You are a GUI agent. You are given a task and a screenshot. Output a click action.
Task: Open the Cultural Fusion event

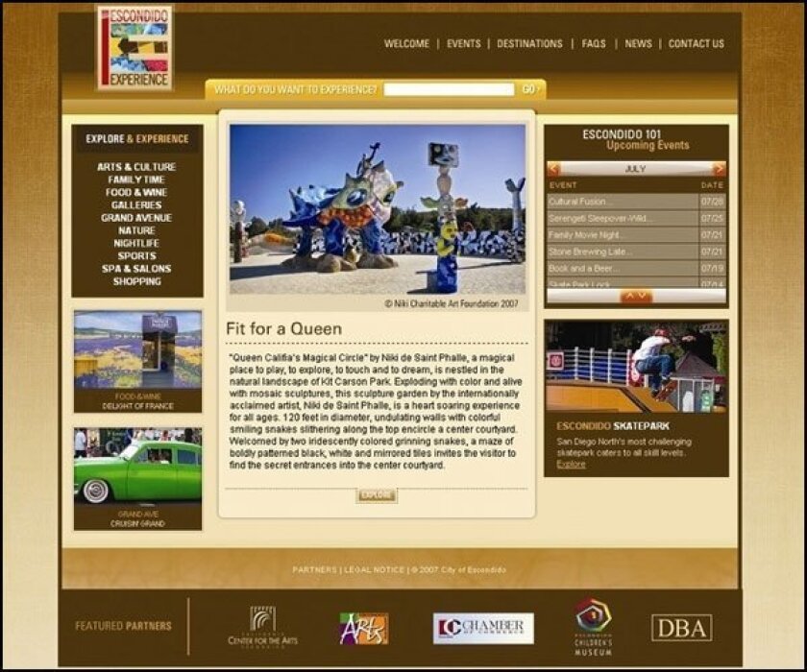point(623,202)
